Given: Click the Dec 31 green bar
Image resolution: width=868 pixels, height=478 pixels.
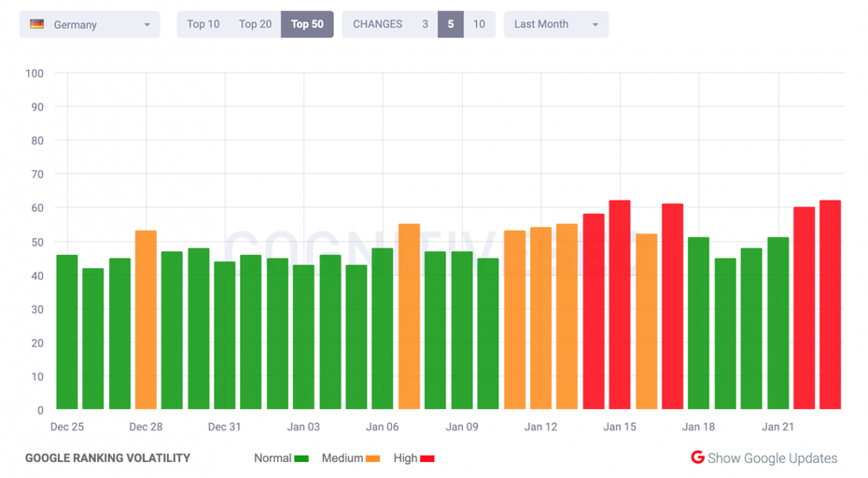Looking at the screenshot, I should click(225, 336).
